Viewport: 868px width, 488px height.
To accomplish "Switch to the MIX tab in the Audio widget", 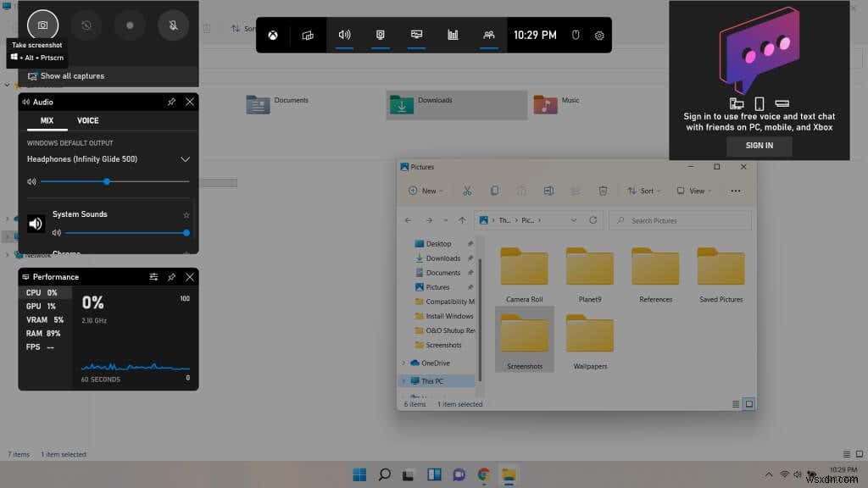I will point(47,120).
